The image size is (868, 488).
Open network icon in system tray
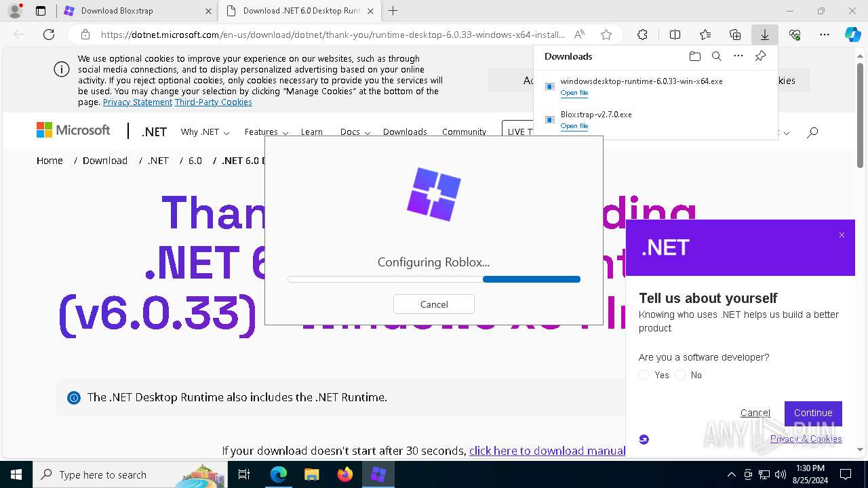tap(764, 474)
